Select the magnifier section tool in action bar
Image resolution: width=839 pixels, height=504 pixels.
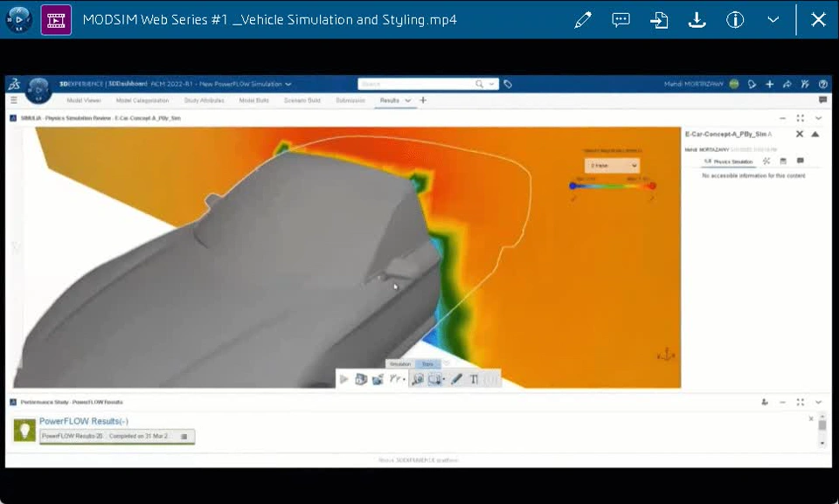pyautogui.click(x=418, y=379)
